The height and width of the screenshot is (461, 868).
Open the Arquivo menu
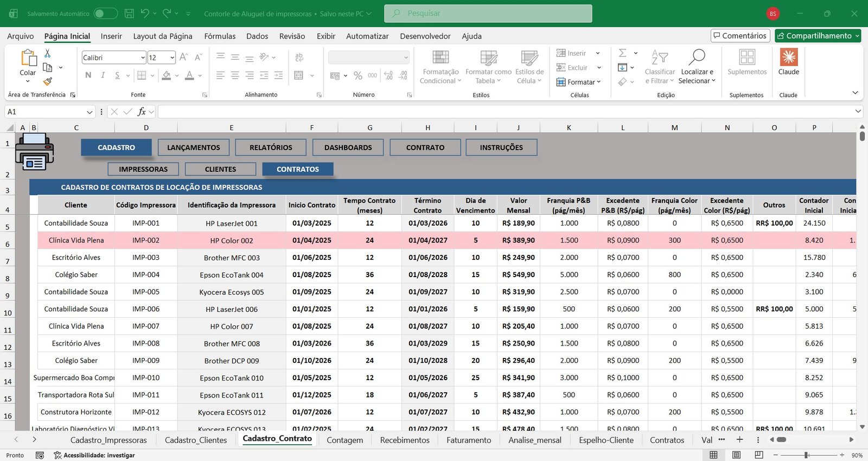point(21,36)
